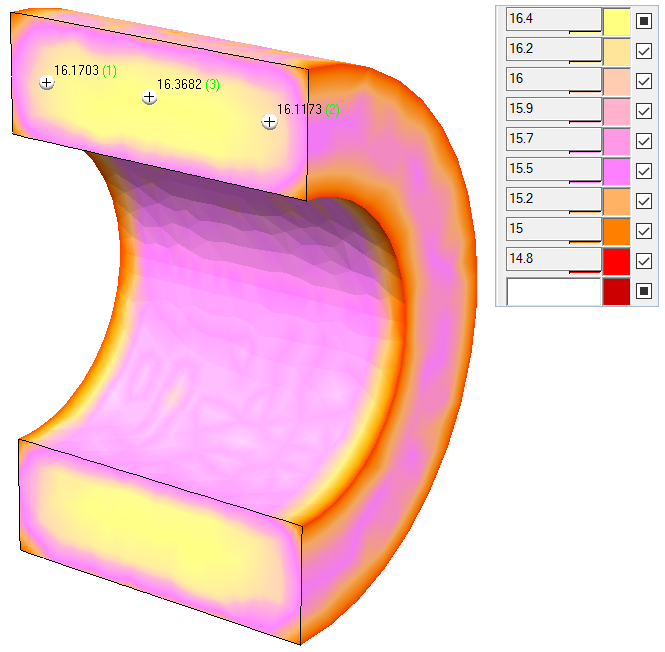Open the magenta swatch for 15.5
Viewport: 665px width, 652px height.
click(x=617, y=171)
